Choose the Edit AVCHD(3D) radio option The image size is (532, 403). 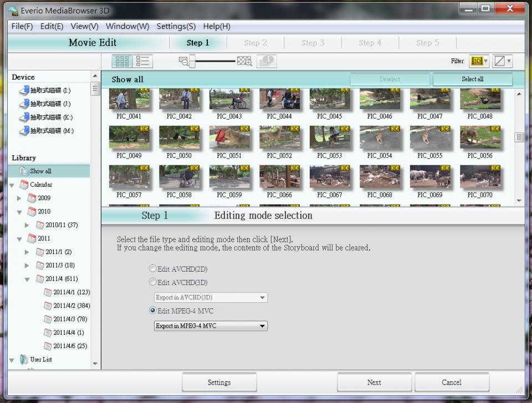[x=153, y=282]
